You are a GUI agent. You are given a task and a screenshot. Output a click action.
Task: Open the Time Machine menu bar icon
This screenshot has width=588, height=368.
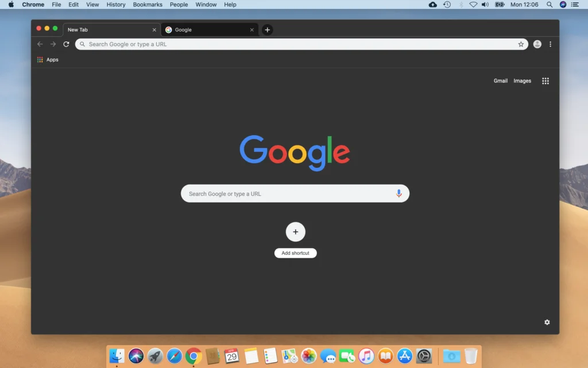[x=447, y=5]
